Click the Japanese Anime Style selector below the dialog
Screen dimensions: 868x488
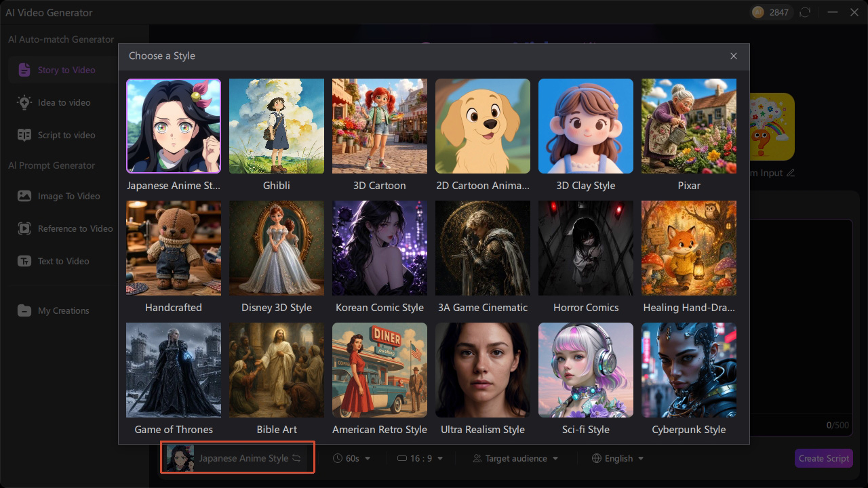click(x=237, y=458)
